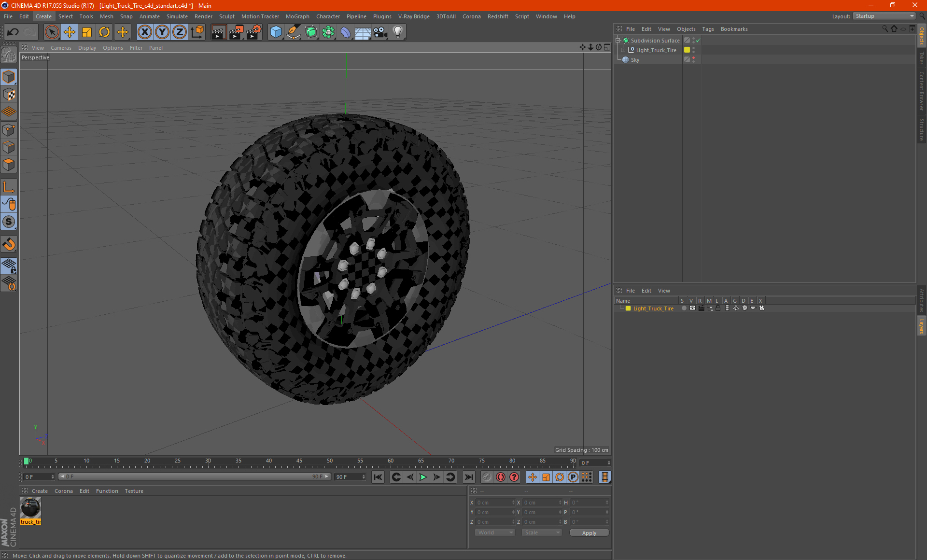Click the Undo arrow icon

(x=13, y=32)
